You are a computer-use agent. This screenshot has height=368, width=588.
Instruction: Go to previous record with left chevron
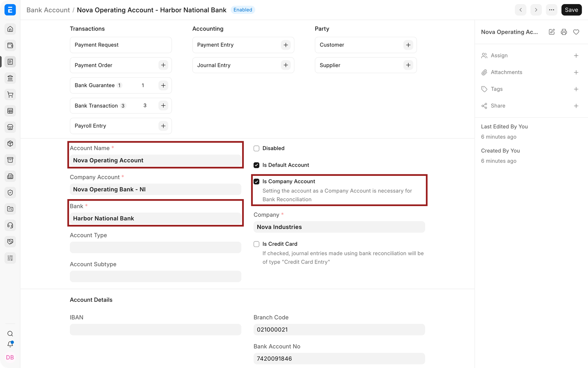[x=520, y=10]
